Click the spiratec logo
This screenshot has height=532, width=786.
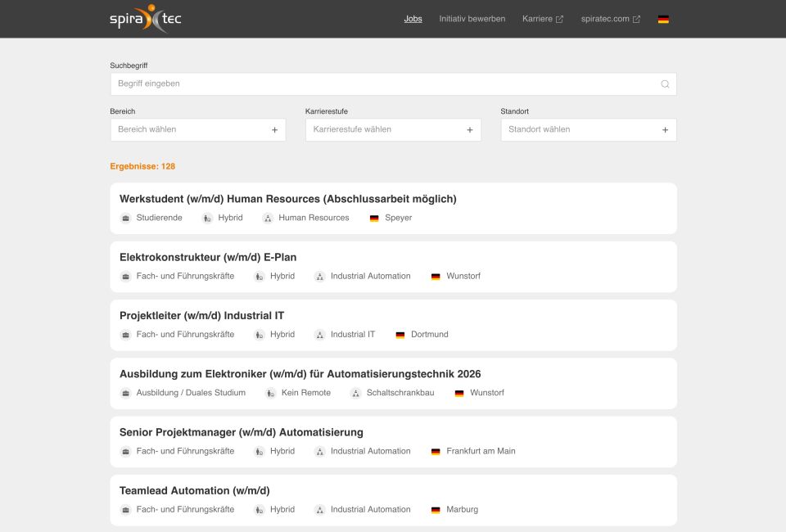click(x=146, y=19)
